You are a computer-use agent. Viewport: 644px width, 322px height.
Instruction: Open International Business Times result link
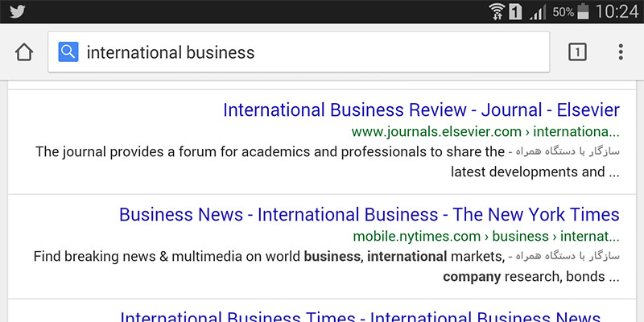[x=361, y=316]
